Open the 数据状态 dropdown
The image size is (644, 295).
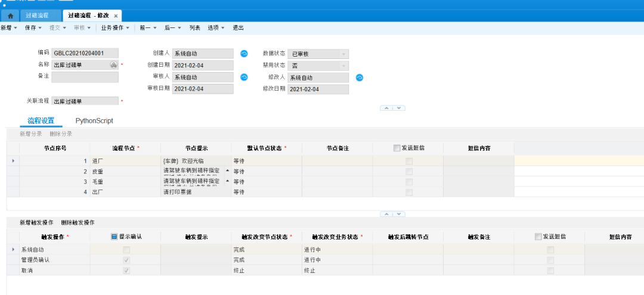pyautogui.click(x=343, y=54)
